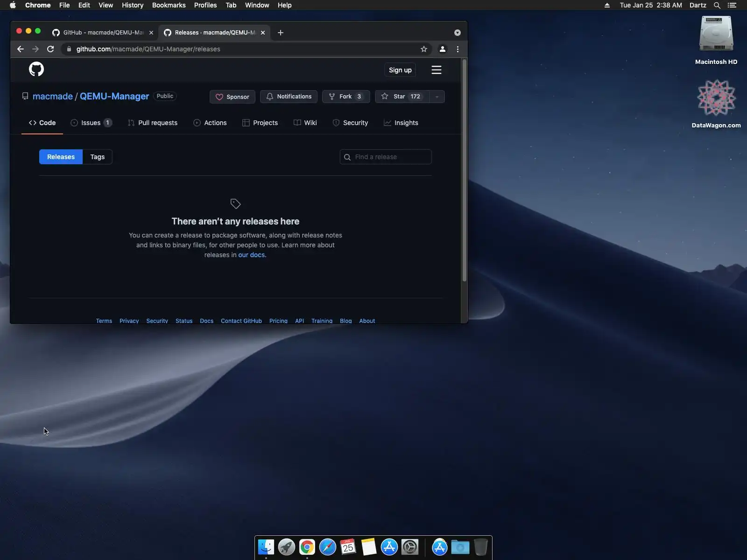Open the Bookmarks menu

click(169, 5)
